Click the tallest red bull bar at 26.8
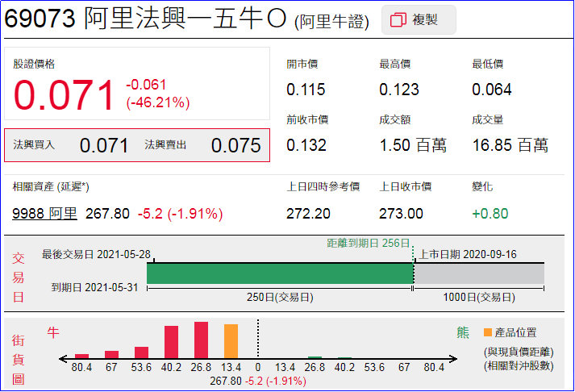575x392 pixels. coord(201,340)
